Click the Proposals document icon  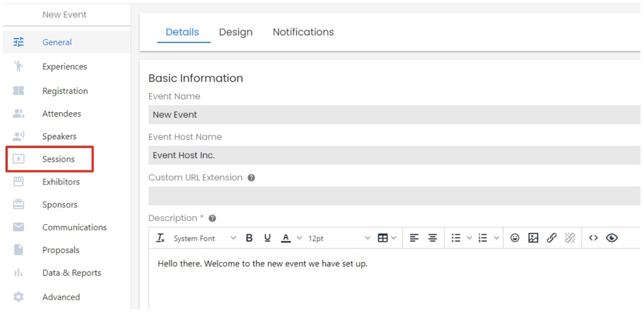click(x=18, y=250)
